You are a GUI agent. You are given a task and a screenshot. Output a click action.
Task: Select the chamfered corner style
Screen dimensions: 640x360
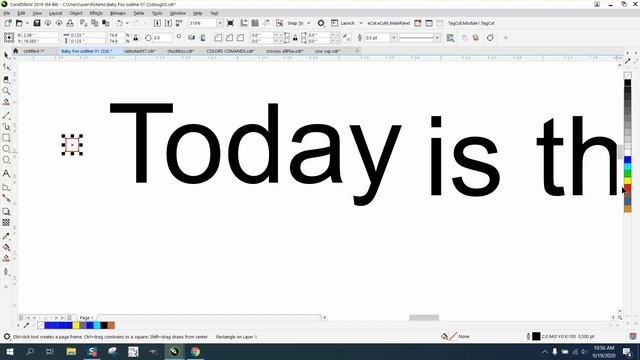(x=240, y=38)
